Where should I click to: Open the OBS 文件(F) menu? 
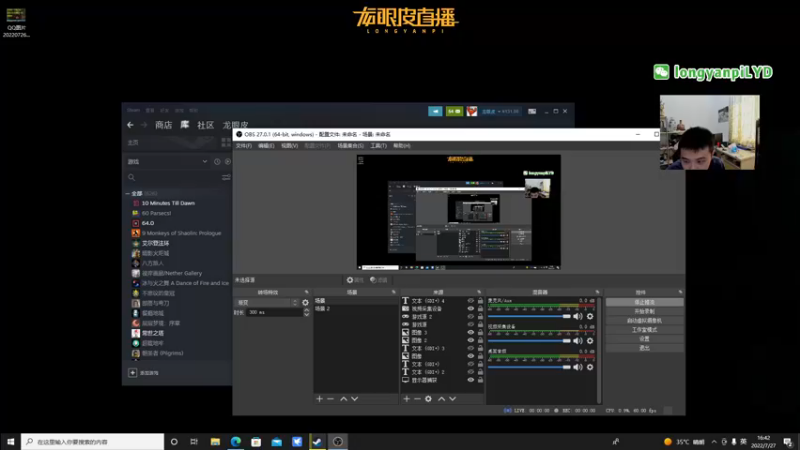(244, 146)
